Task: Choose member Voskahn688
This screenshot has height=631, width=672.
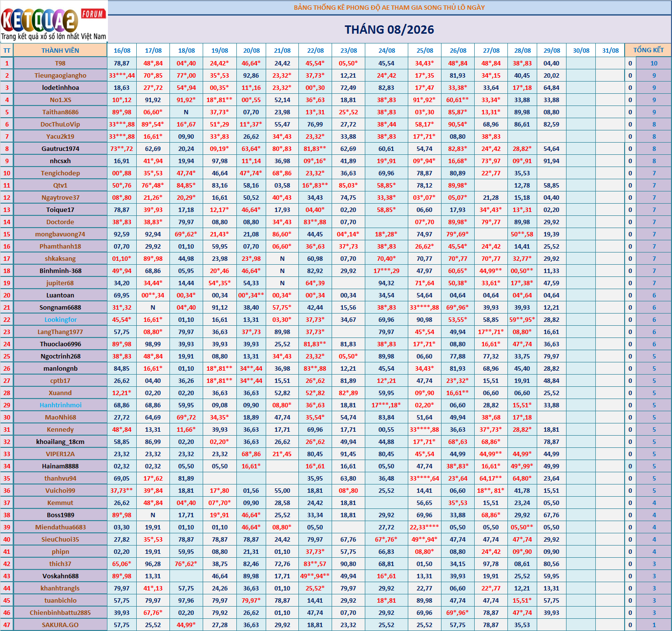Action: 60,576
